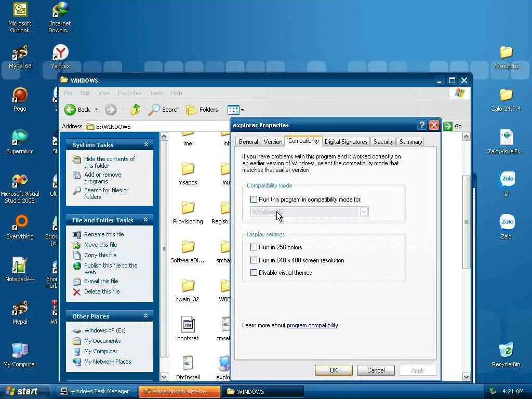The height and width of the screenshot is (399, 532).
Task: Check Disable visual themes
Action: [254, 272]
